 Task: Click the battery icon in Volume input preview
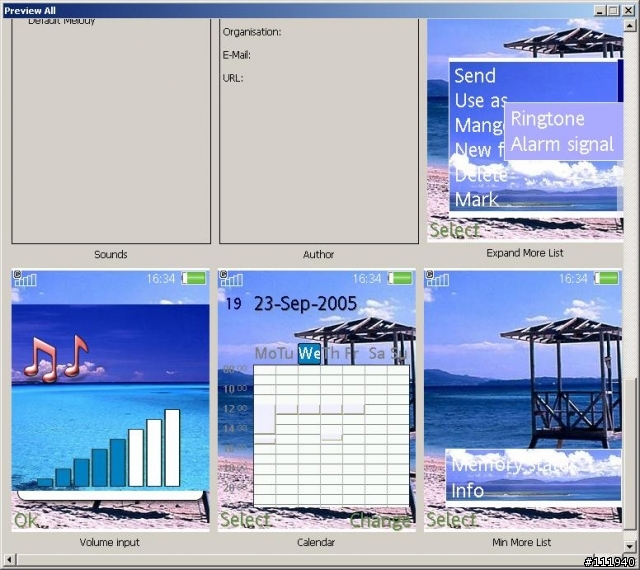(194, 278)
